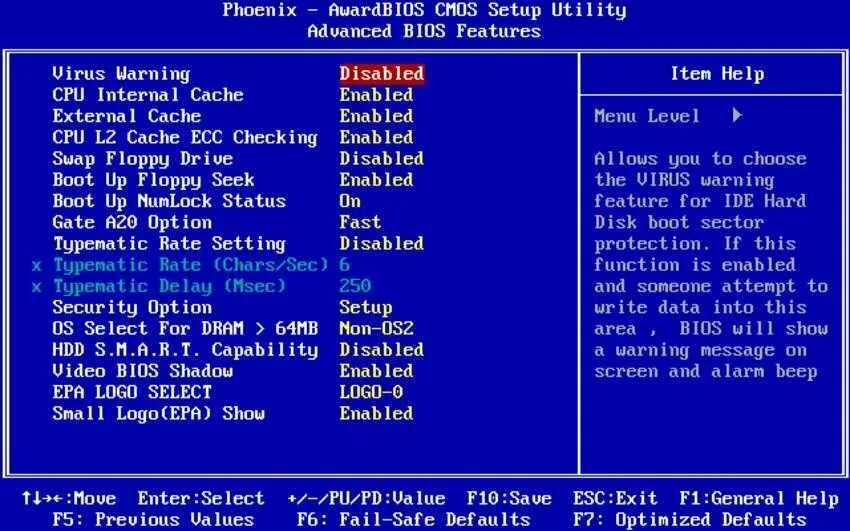Screen dimensions: 850x531
Task: Toggle Swap Floppy Drive Disabled value
Action: point(382,159)
